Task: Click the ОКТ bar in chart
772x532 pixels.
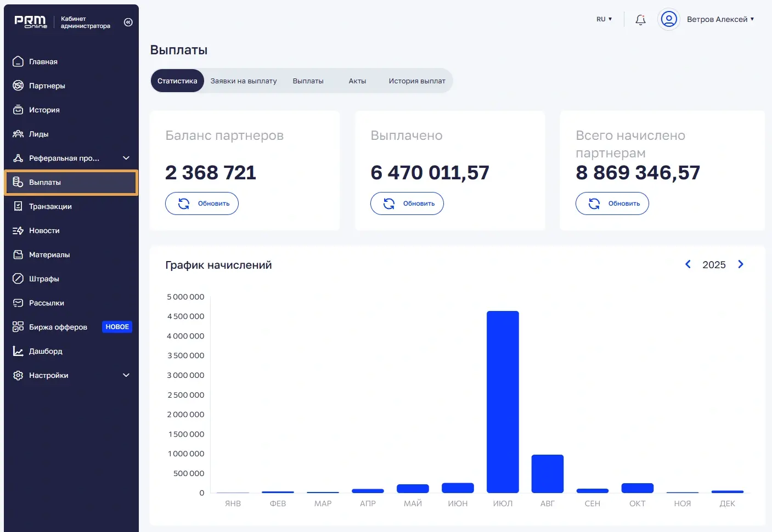Action: click(638, 488)
